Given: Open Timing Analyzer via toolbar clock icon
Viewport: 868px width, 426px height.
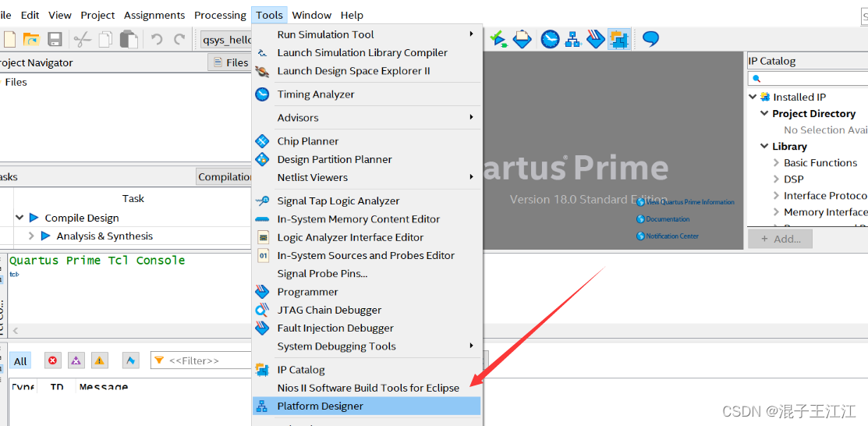Looking at the screenshot, I should tap(551, 39).
